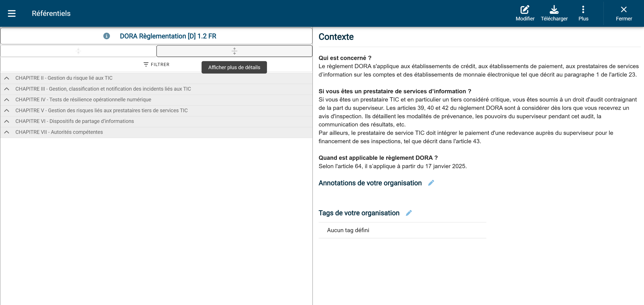Click the DORA Règlementation [D] 1.2 FR title

point(168,36)
